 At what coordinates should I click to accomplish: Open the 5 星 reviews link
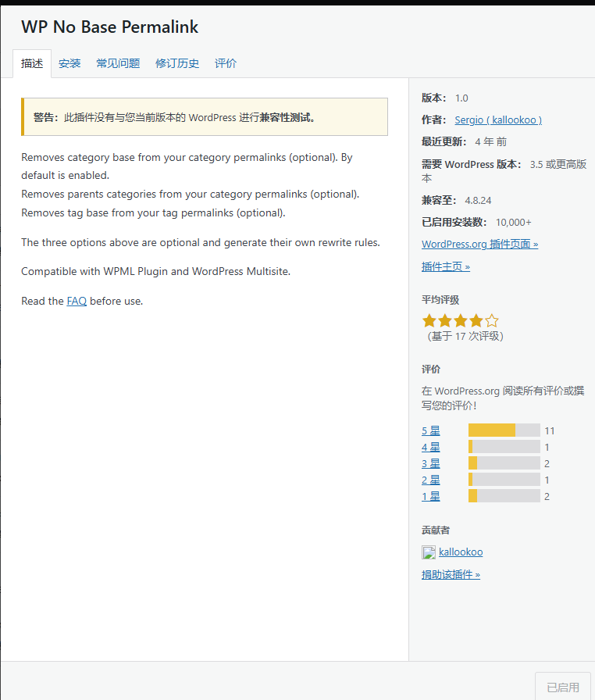[431, 430]
